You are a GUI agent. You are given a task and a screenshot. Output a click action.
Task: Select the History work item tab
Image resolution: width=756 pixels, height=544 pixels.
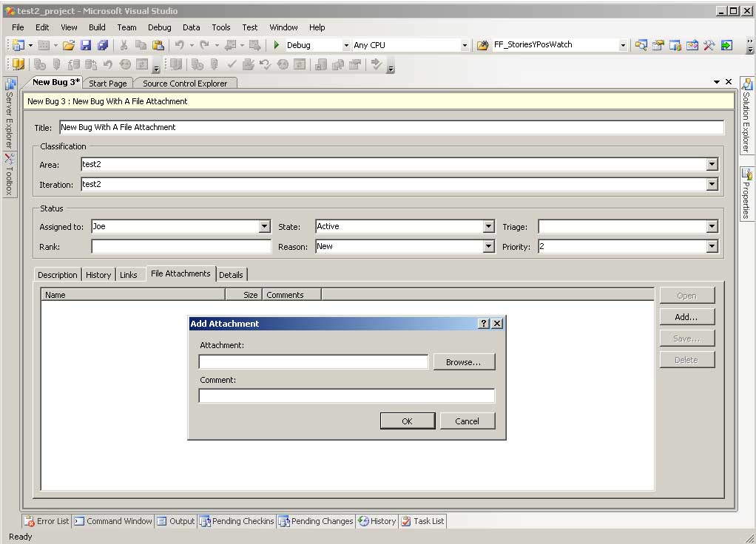98,275
